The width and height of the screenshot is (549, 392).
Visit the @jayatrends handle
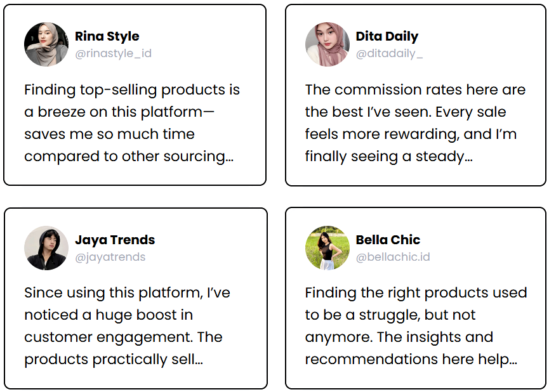point(110,257)
